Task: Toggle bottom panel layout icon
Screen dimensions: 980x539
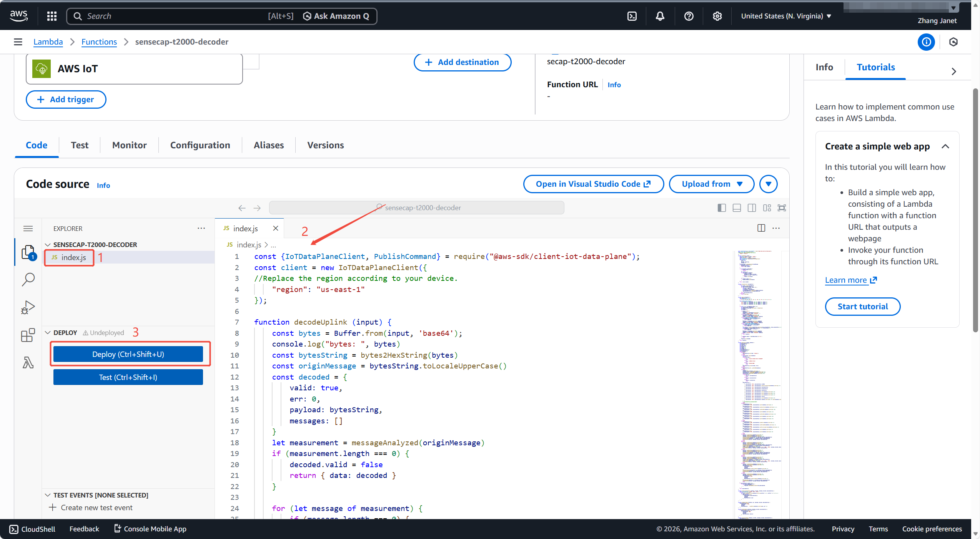Action: [737, 208]
